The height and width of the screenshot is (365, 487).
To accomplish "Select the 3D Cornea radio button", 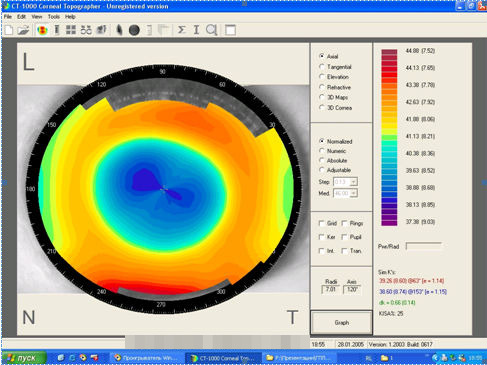I will (x=322, y=107).
